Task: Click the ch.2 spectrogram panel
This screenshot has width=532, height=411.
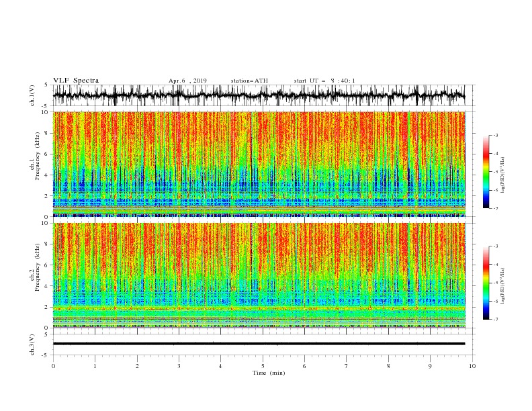Action: pyautogui.click(x=259, y=275)
